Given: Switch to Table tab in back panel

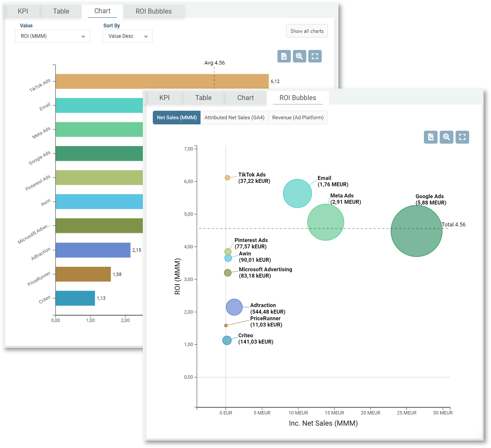Looking at the screenshot, I should (x=61, y=11).
